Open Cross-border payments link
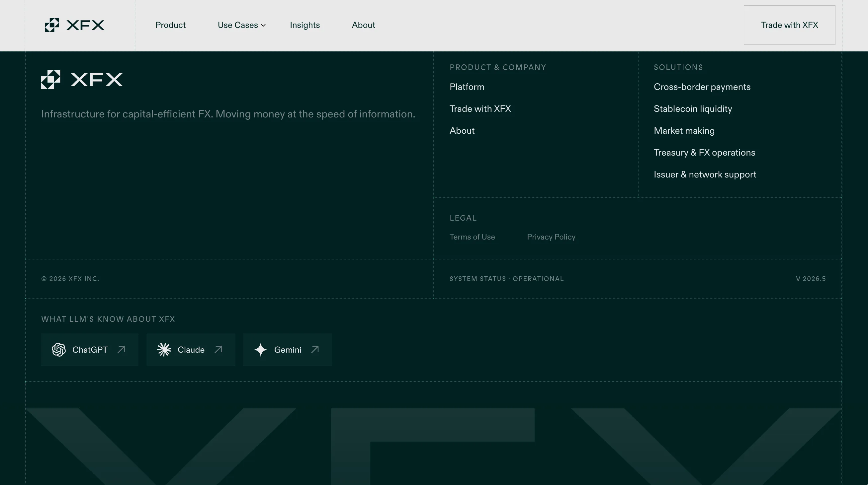Screen dimensions: 868x485 click(x=702, y=87)
